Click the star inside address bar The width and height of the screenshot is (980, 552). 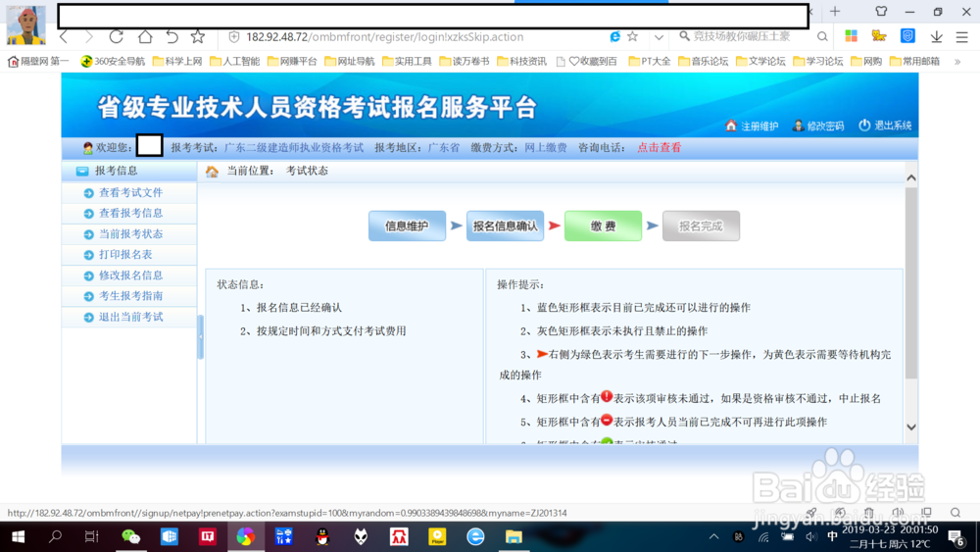[632, 37]
